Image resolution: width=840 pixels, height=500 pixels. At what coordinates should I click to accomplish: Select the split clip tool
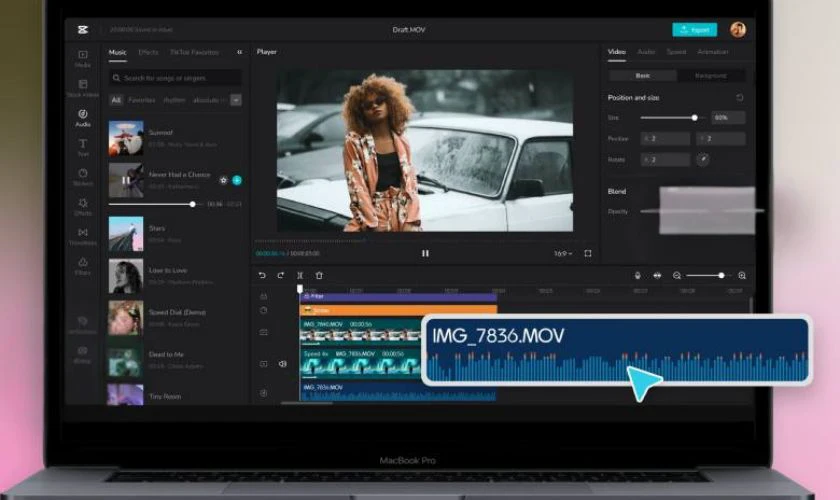tap(300, 275)
